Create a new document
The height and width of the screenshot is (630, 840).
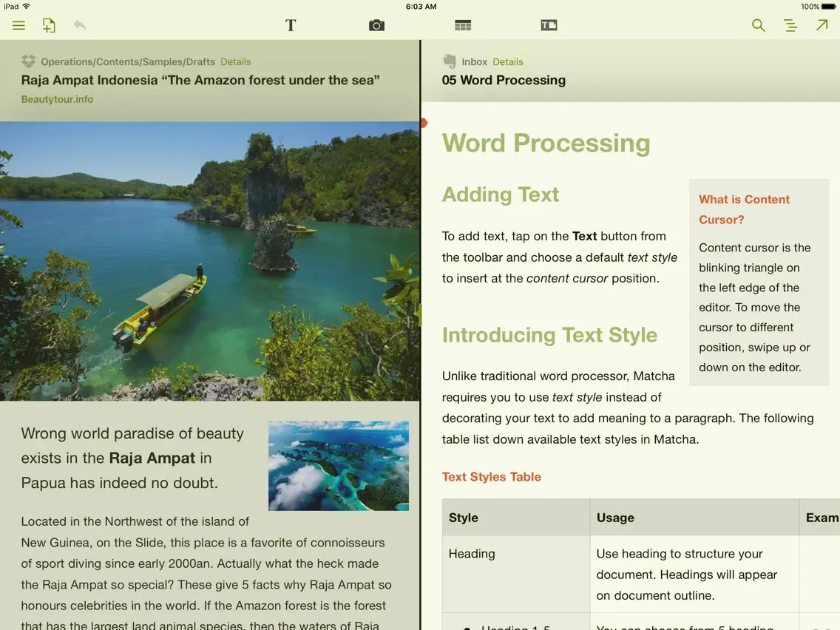click(x=49, y=25)
